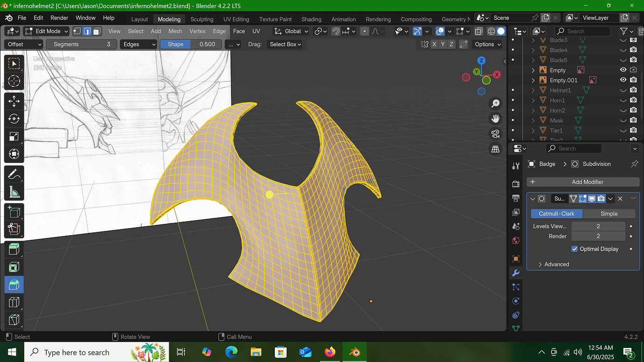This screenshot has height=362, width=644.
Task: Select the Inset Faces tool
Action: tap(14, 267)
